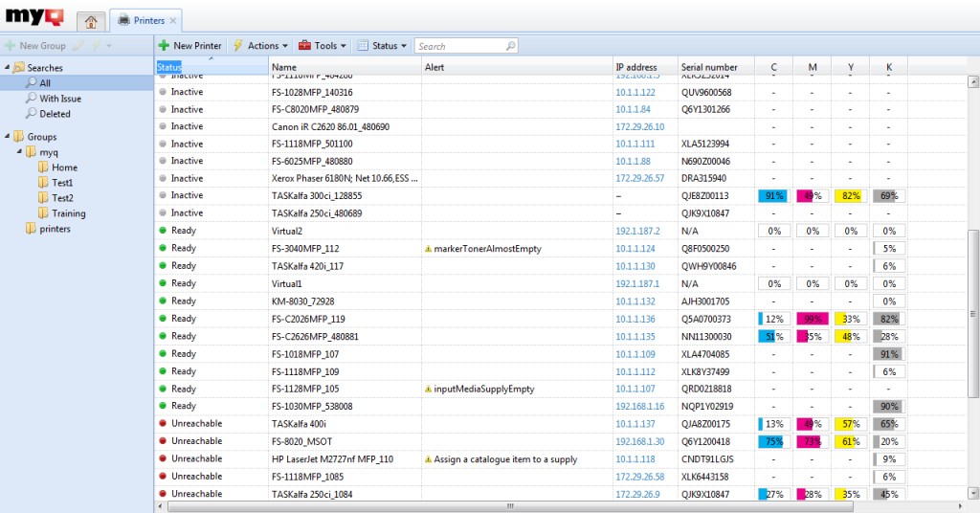980x513 pixels.
Task: Open IP link 192.168.1.16
Action: point(640,406)
